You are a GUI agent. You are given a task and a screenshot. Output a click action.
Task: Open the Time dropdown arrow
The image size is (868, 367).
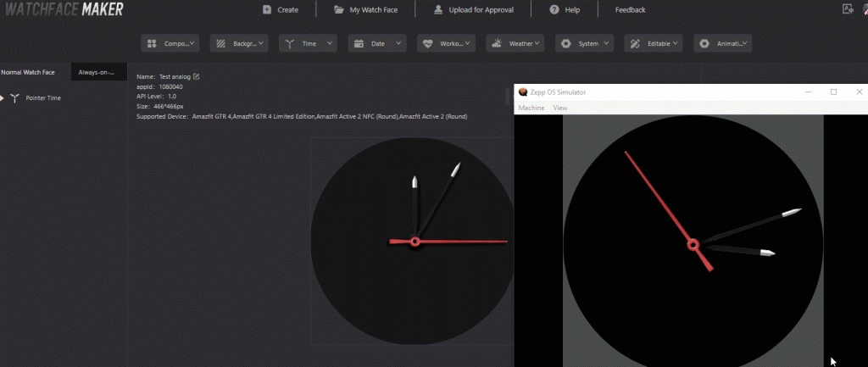330,42
